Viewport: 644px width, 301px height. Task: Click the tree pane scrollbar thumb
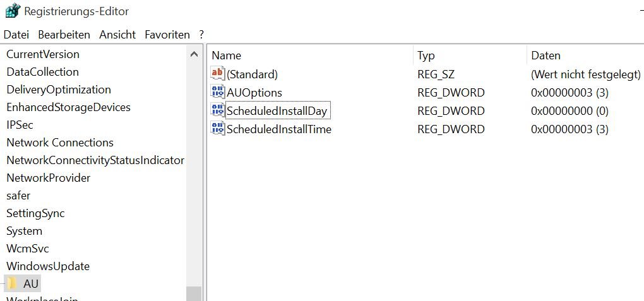click(x=194, y=293)
